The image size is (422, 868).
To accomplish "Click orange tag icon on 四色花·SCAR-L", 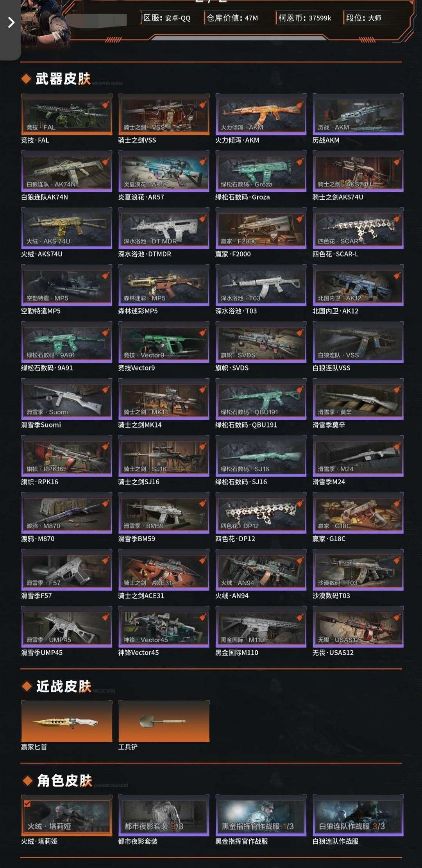I will 397,219.
